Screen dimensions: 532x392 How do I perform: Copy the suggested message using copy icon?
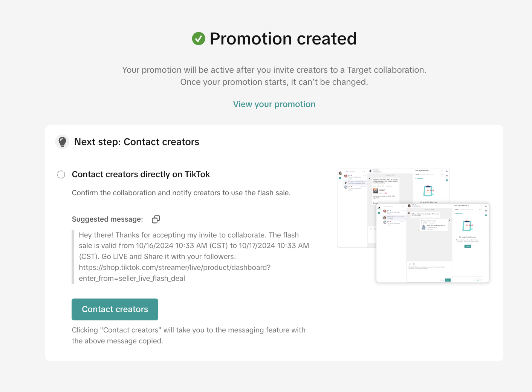[156, 219]
